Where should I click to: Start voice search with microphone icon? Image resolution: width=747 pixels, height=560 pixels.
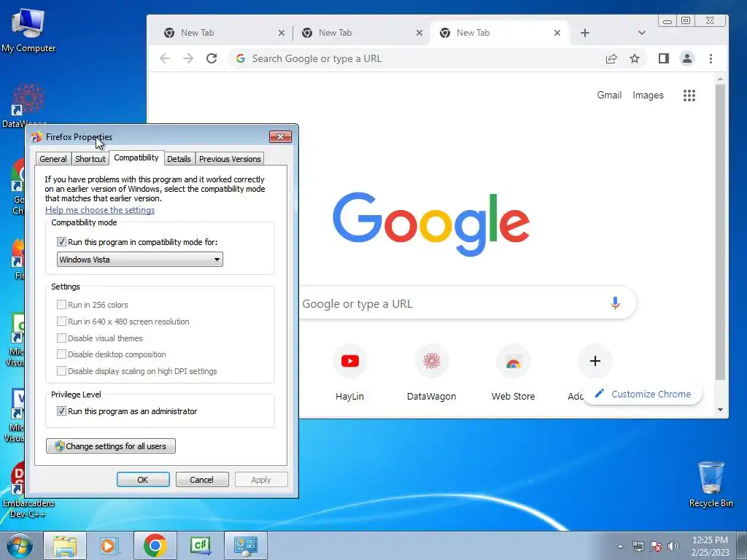615,303
